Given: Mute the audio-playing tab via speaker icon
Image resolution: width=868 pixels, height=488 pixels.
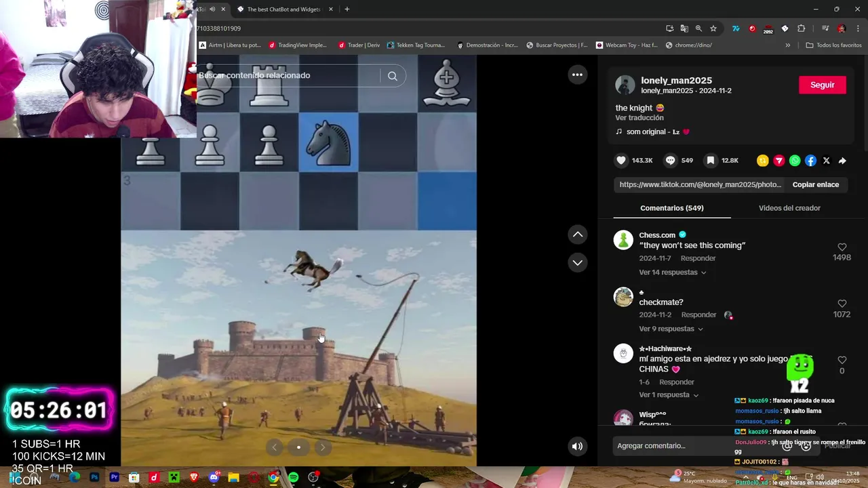Looking at the screenshot, I should pyautogui.click(x=212, y=9).
